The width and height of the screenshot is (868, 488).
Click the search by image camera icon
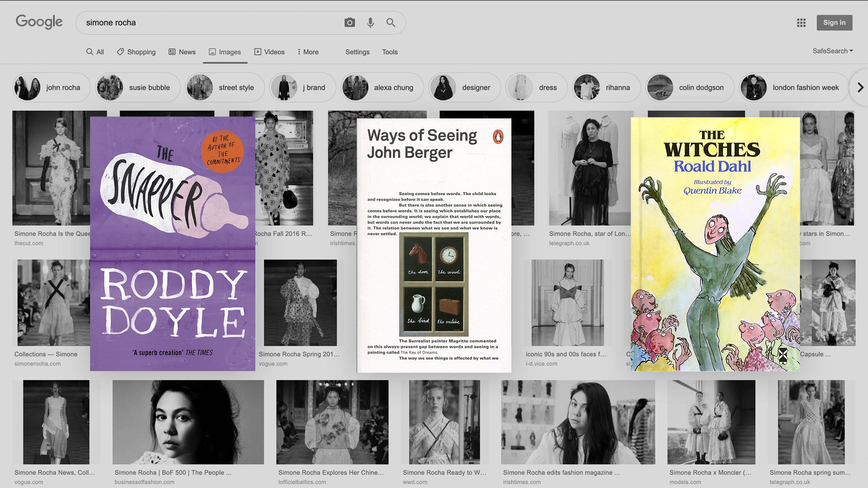349,22
